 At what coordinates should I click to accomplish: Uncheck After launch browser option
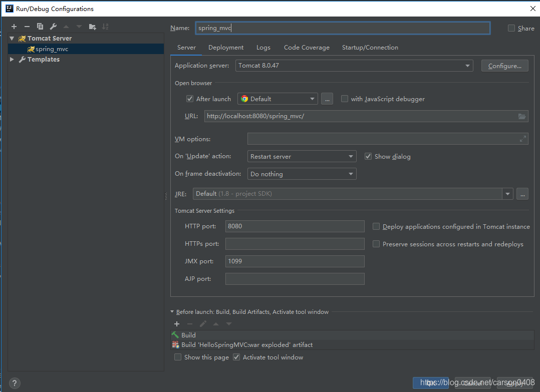pos(190,99)
